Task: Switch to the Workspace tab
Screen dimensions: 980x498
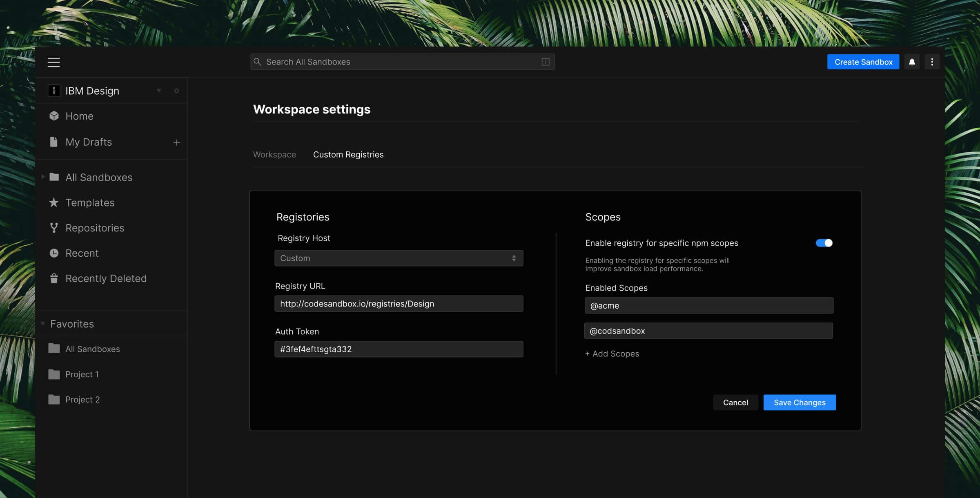Action: coord(274,155)
